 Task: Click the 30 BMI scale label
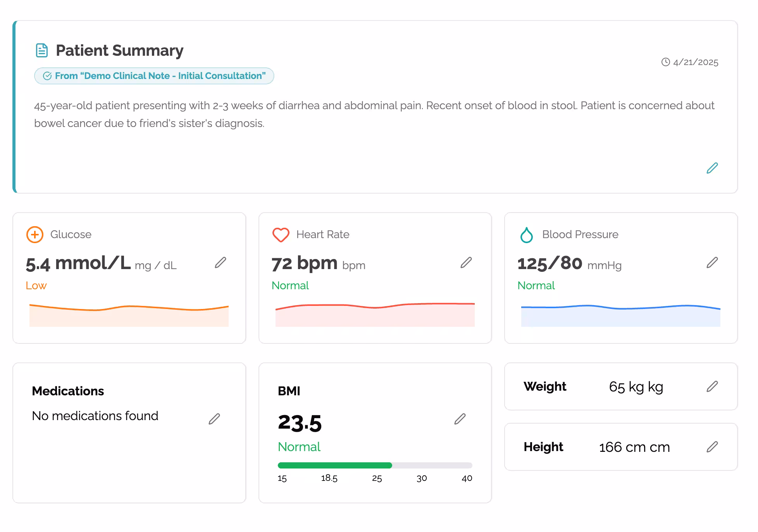(422, 478)
